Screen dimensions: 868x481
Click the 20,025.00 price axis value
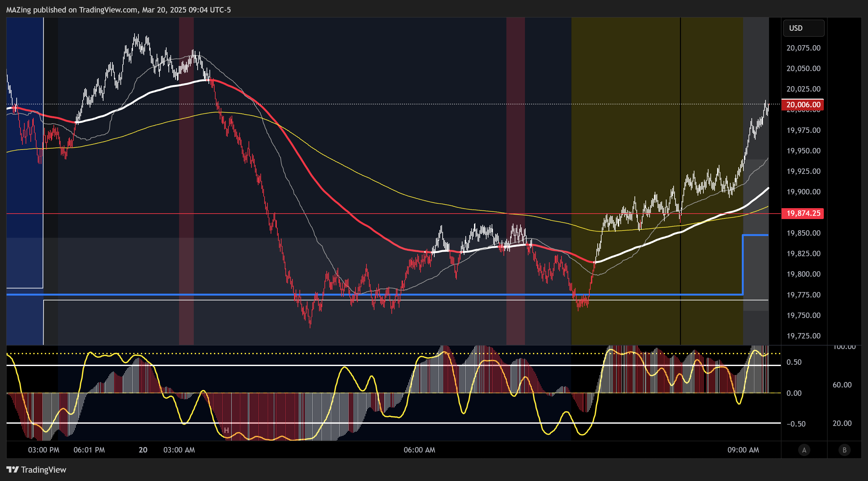coord(803,89)
